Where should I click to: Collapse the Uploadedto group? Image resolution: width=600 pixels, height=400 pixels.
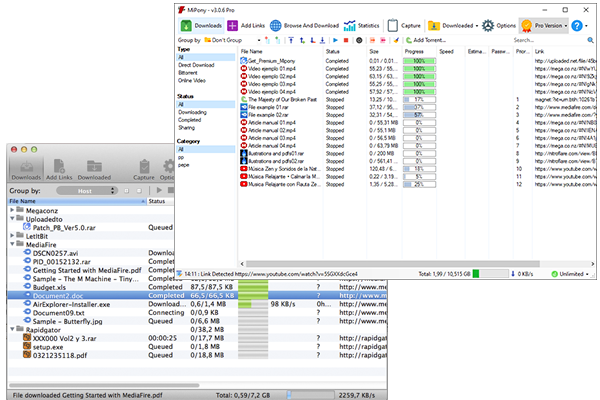[12, 219]
